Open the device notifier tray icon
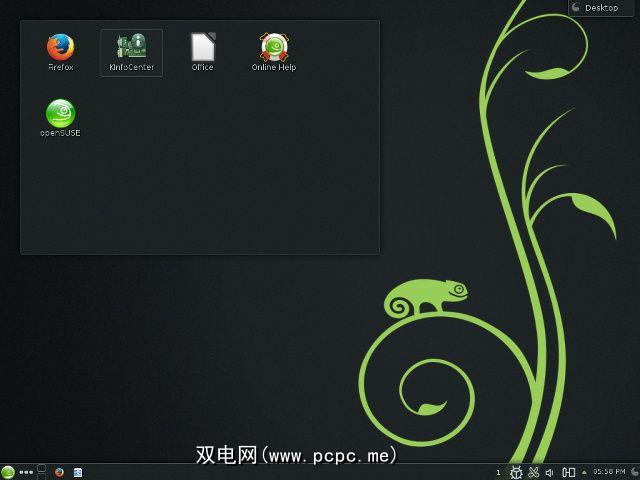640x480 pixels. (569, 473)
